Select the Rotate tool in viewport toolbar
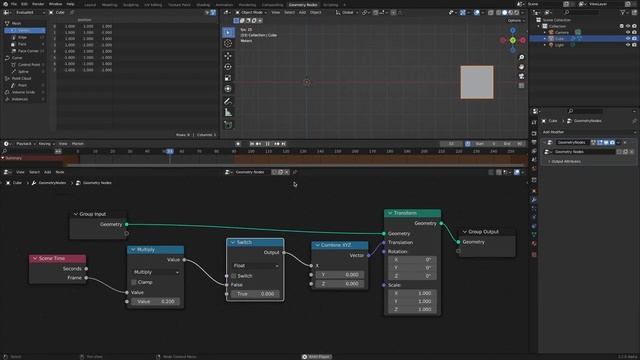This screenshot has height=360, width=640. coord(228,67)
